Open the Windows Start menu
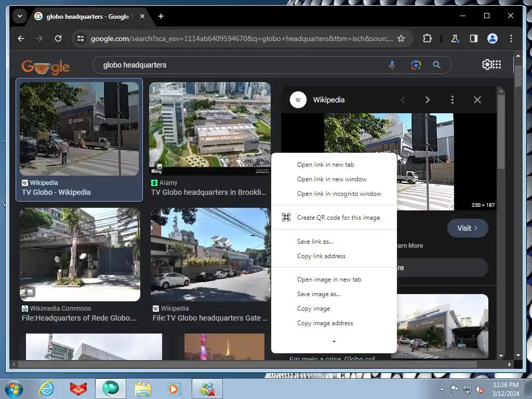 14,389
